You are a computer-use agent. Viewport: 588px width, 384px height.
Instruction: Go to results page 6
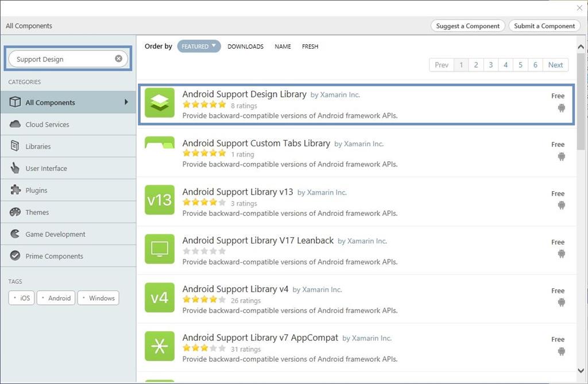coord(535,65)
